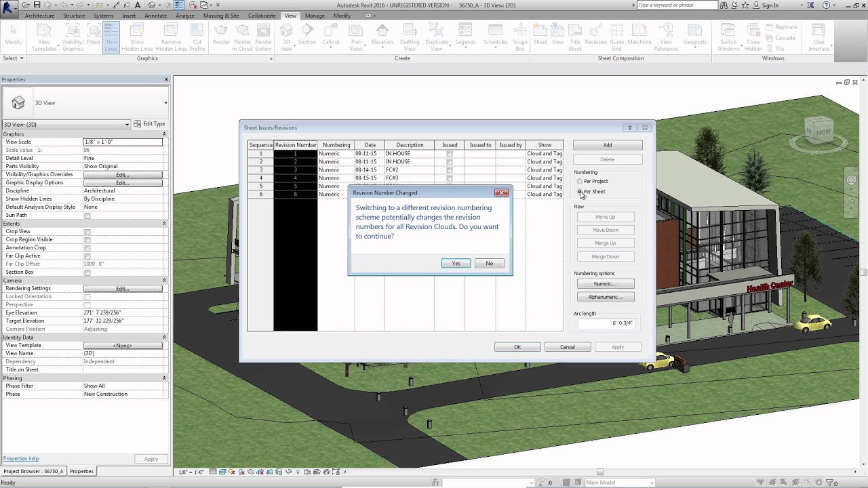Open the Manage ribbon tab

(x=315, y=16)
